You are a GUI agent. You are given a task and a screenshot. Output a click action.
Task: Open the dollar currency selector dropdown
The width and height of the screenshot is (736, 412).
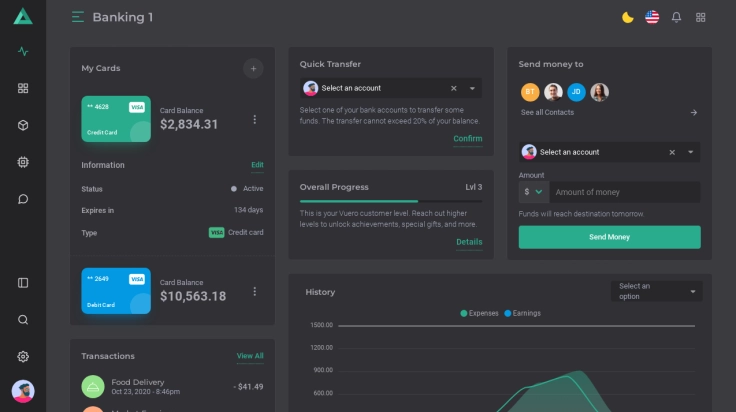pos(534,192)
